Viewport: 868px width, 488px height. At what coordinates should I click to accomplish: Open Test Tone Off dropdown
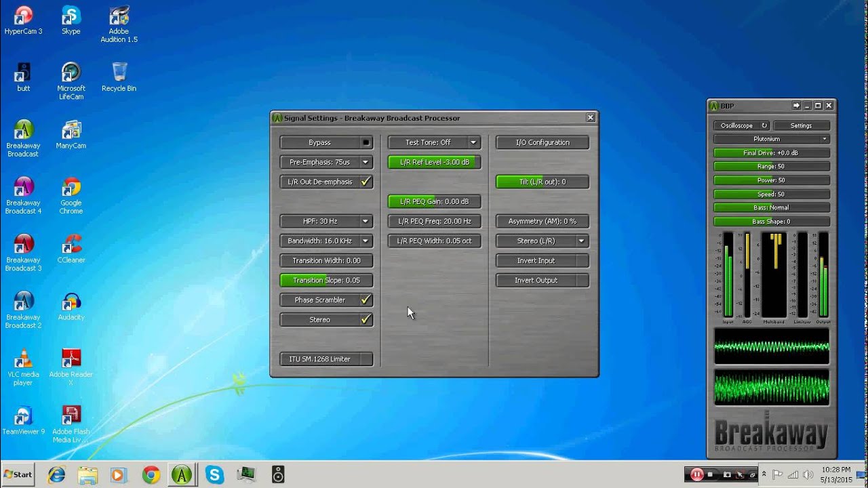(x=434, y=142)
